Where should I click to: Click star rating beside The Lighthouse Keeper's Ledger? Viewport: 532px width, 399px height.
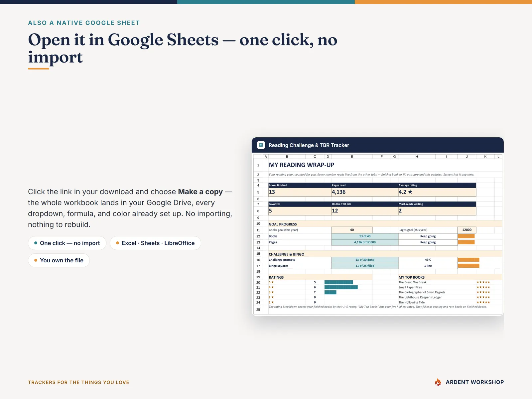coord(483,297)
